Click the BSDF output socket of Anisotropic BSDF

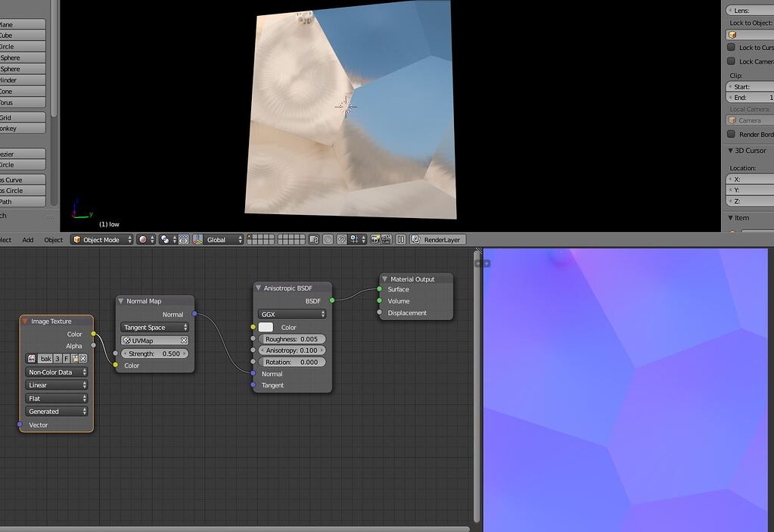(331, 300)
